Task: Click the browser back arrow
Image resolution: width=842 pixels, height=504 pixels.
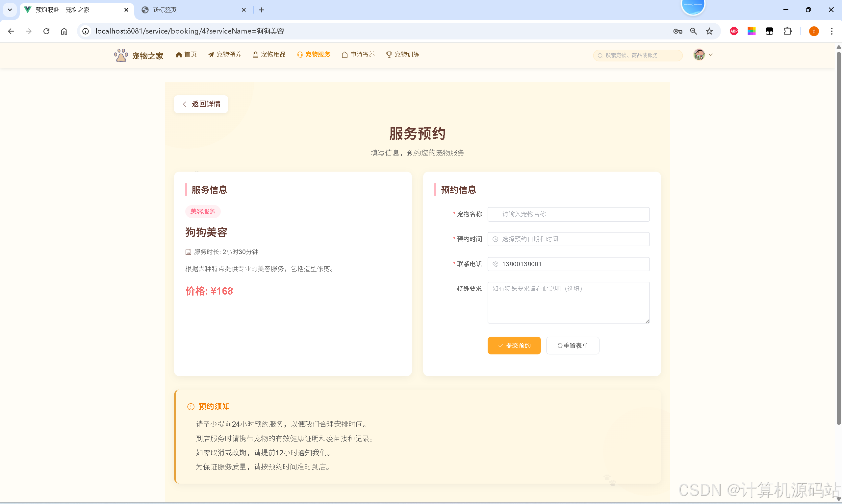Action: click(11, 31)
